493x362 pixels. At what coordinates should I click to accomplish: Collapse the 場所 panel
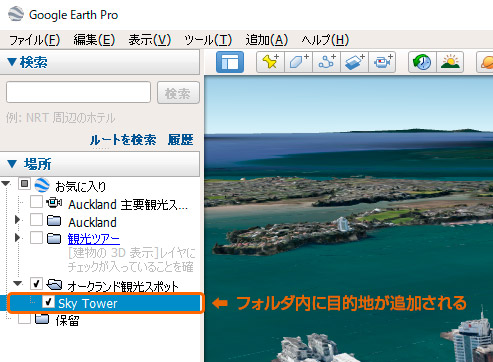(12, 164)
